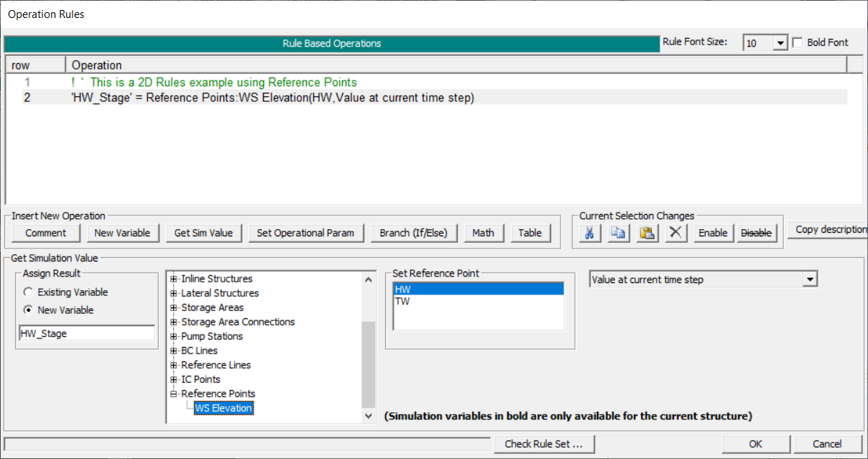Click the Get Sim Value button

pos(203,233)
